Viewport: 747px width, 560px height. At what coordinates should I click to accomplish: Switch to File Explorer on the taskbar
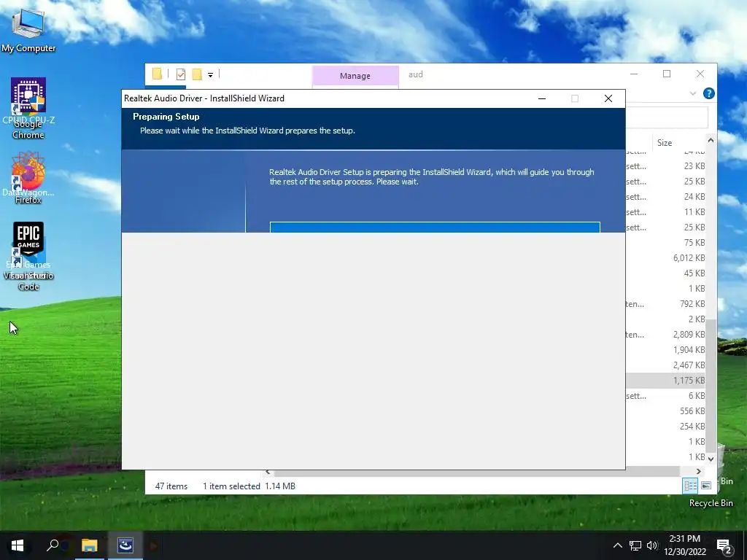pyautogui.click(x=89, y=545)
